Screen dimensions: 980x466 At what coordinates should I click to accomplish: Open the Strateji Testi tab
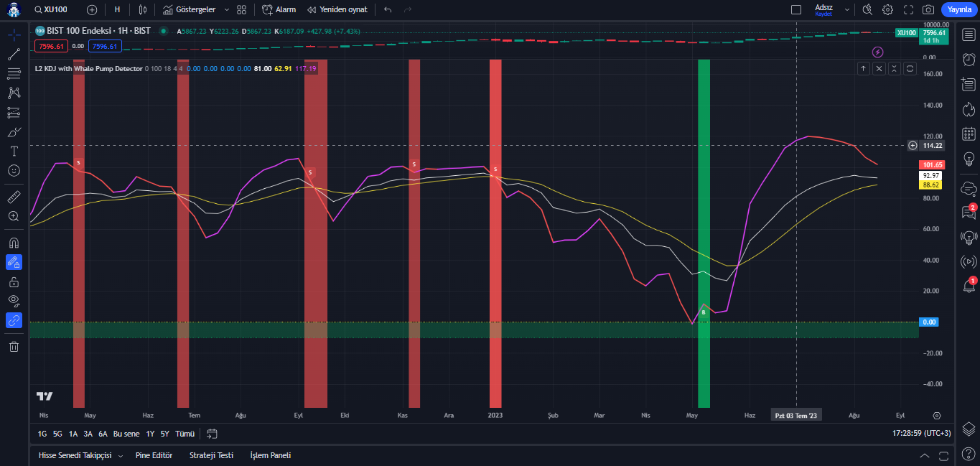coord(211,455)
